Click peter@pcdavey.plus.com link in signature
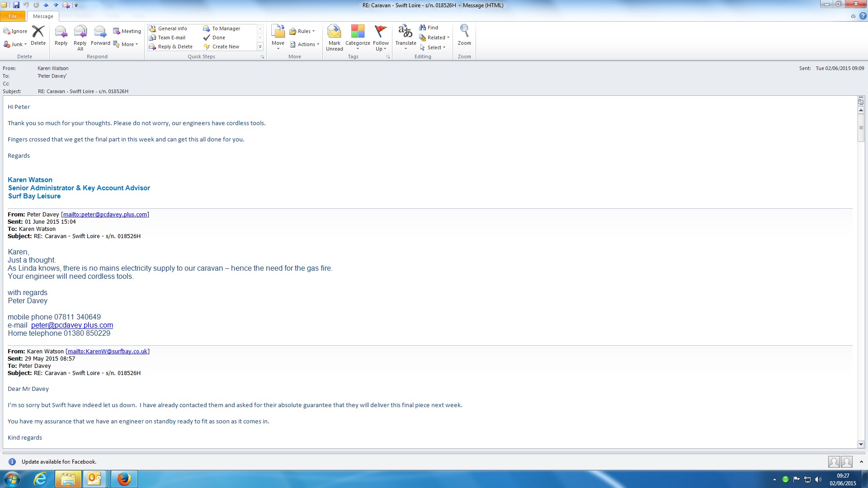Screen dimensions: 868x488 click(72, 325)
